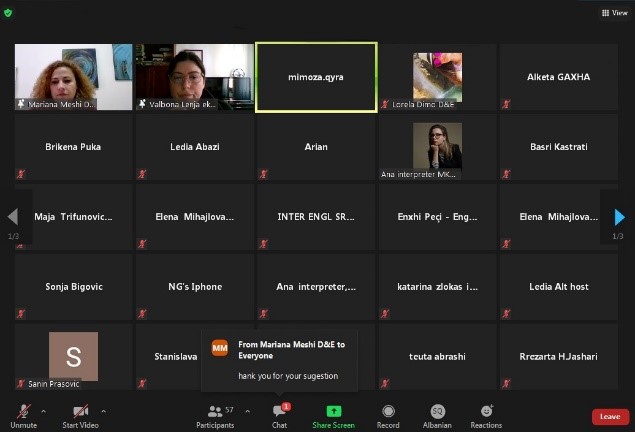The height and width of the screenshot is (432, 635).
Task: Select Mariana Meshi video tile
Action: (74, 76)
